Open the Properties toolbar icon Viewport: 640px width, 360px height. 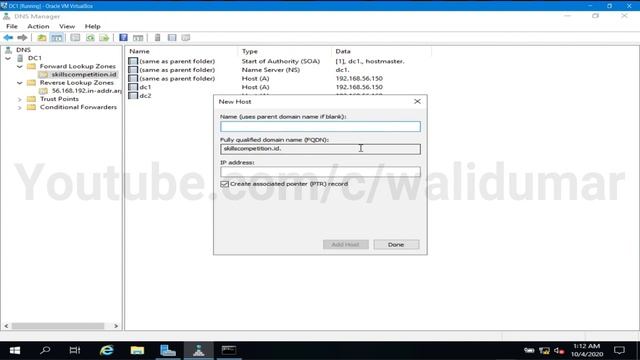[75, 38]
